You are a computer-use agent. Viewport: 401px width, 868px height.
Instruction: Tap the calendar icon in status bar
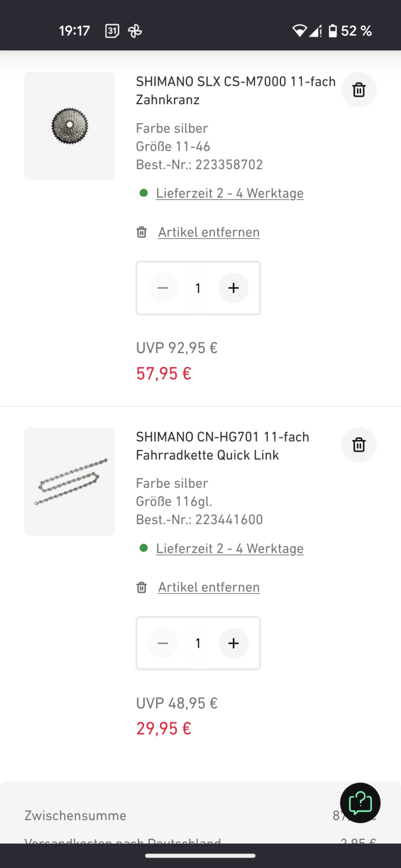click(112, 31)
